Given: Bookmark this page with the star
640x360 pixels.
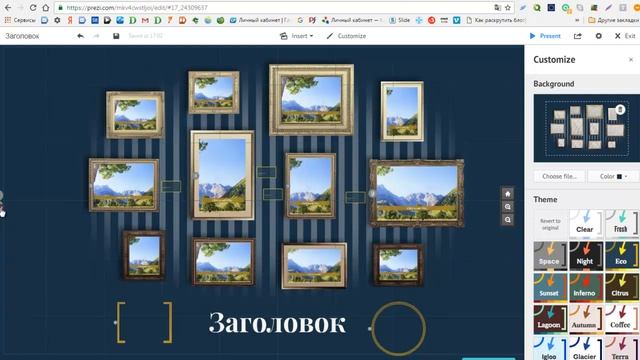Looking at the screenshot, I should pos(508,8).
